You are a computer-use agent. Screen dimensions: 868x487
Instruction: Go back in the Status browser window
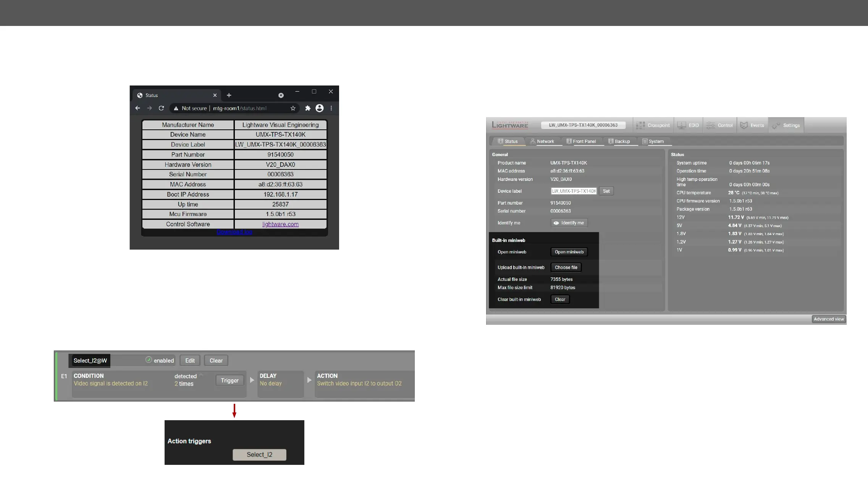pos(138,108)
